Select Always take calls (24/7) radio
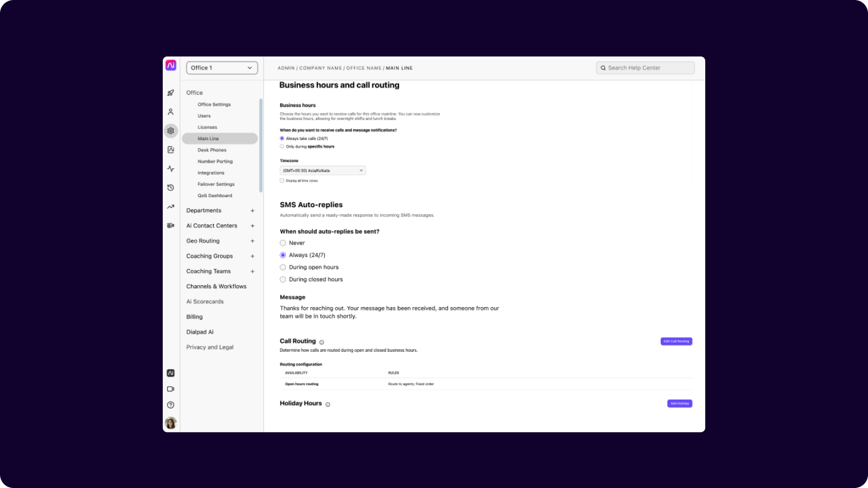The height and width of the screenshot is (488, 868). tap(282, 138)
